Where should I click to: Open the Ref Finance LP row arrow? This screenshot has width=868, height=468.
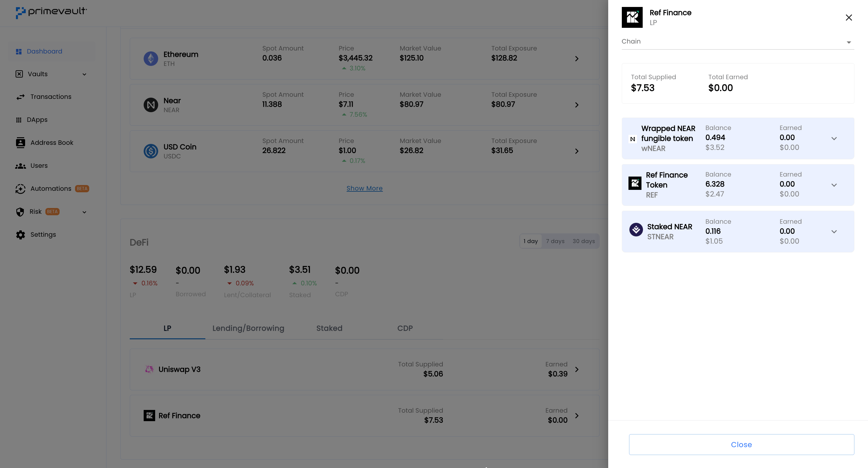[x=576, y=415]
